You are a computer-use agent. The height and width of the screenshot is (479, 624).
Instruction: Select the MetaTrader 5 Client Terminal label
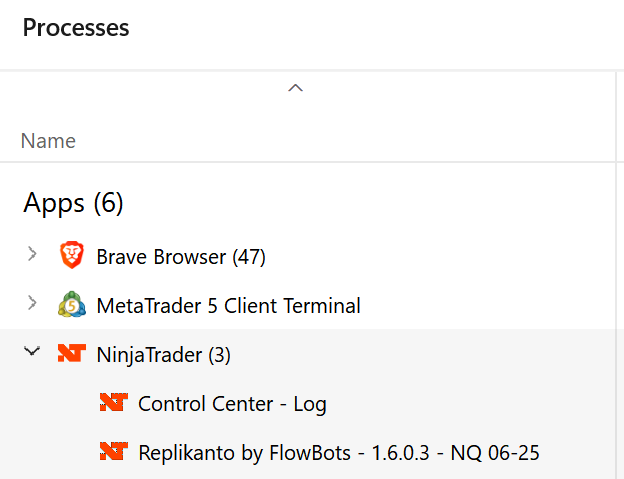click(x=228, y=305)
